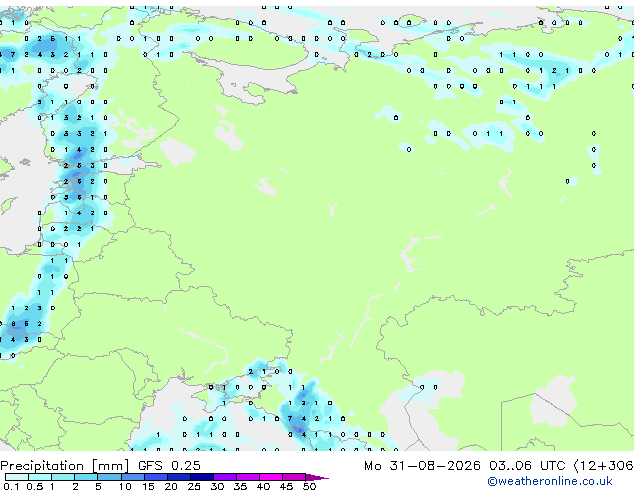The height and width of the screenshot is (490, 634).
Task: Pick the 15–20 mm legend color swatch
Action: (x=156, y=477)
